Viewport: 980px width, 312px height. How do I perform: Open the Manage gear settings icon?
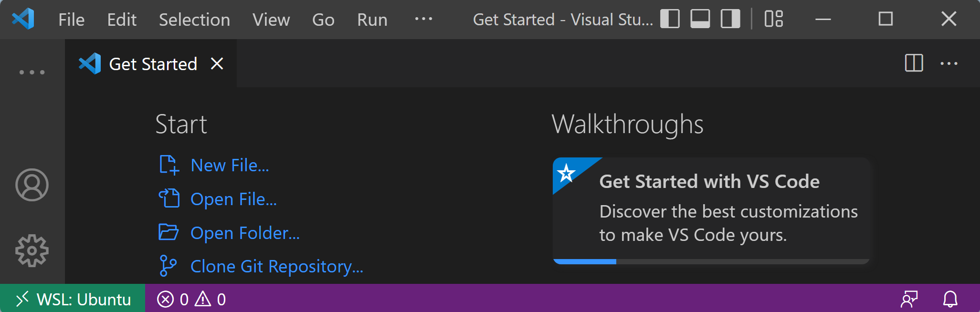32,250
